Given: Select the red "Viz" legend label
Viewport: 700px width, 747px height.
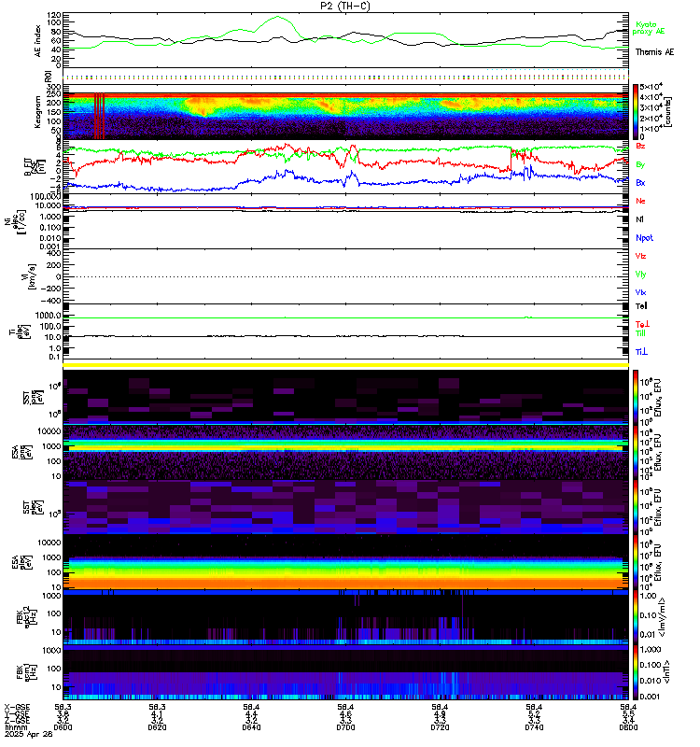Looking at the screenshot, I should [640, 256].
